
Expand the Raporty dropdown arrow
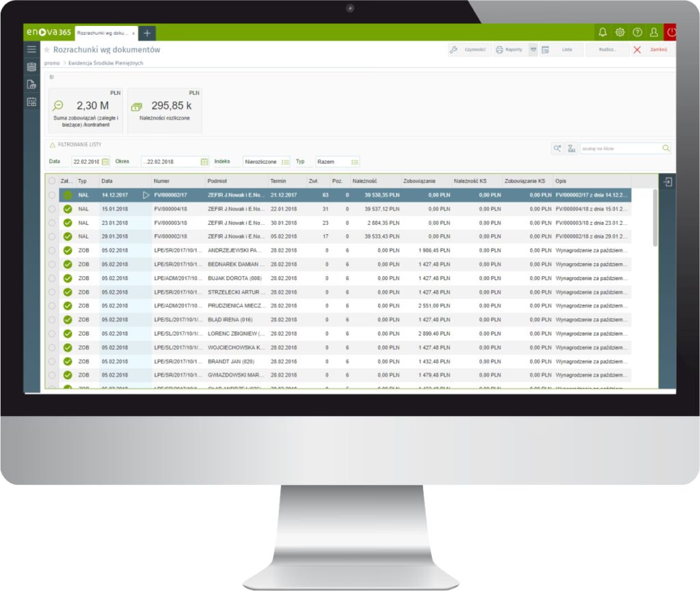[533, 50]
